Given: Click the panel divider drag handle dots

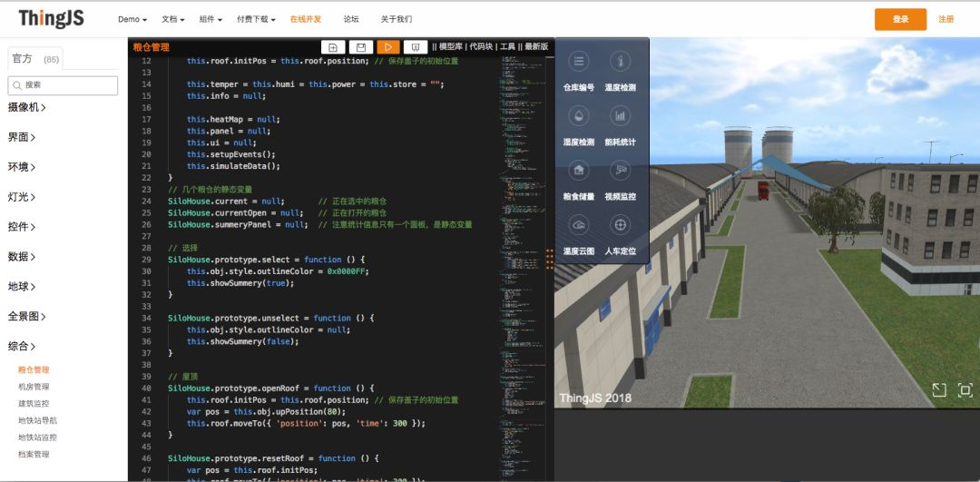Looking at the screenshot, I should [550, 259].
